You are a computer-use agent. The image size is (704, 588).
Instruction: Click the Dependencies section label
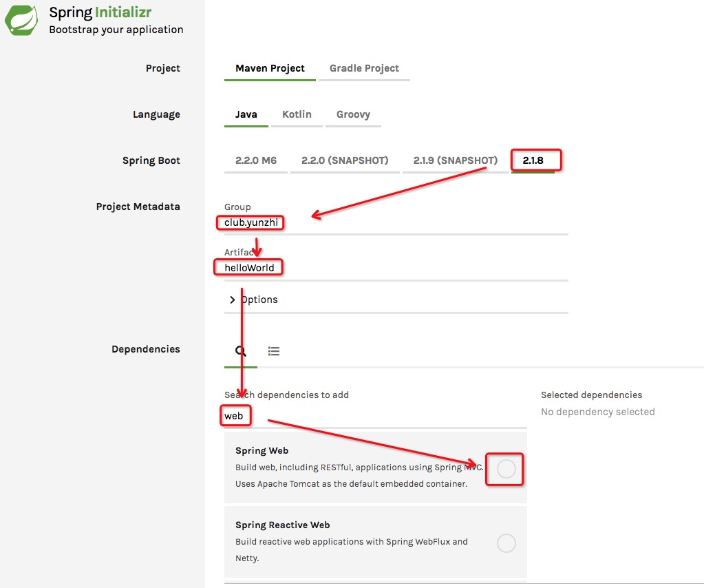click(145, 349)
